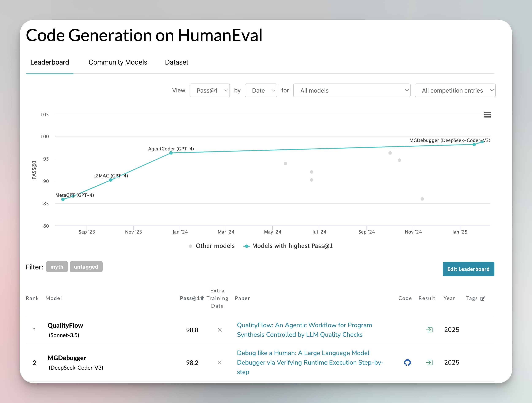Open the Dataset tab
Screen dimensions: 532x403
[x=176, y=62]
